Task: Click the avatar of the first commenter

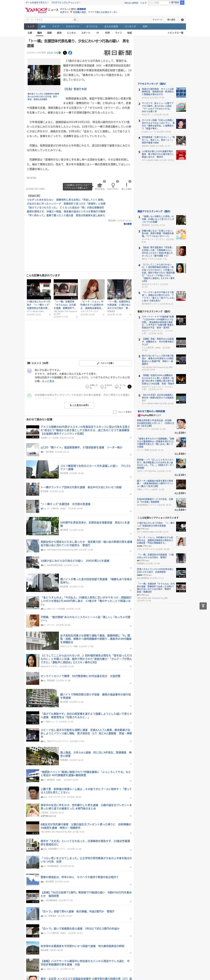Action: (29, 371)
